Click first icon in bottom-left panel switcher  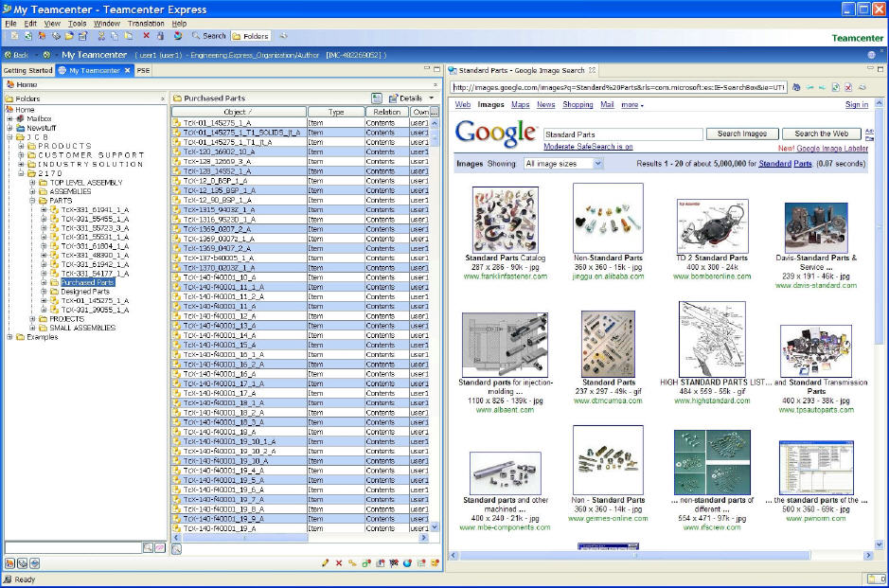tap(9, 563)
